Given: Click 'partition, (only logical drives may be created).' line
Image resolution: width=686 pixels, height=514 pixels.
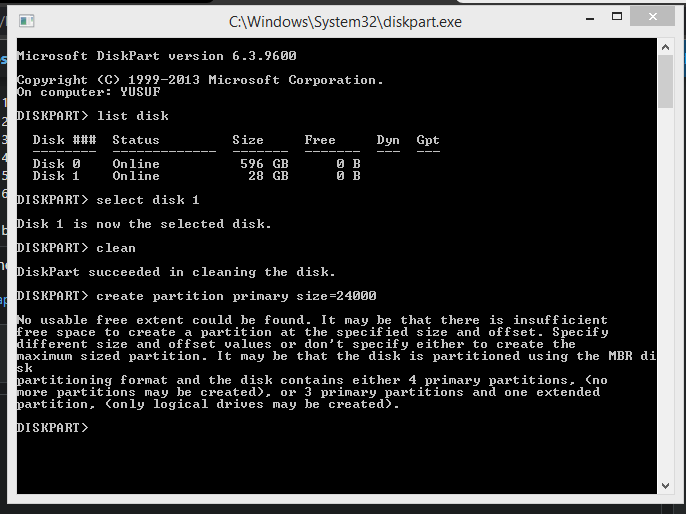Looking at the screenshot, I should click(208, 404).
